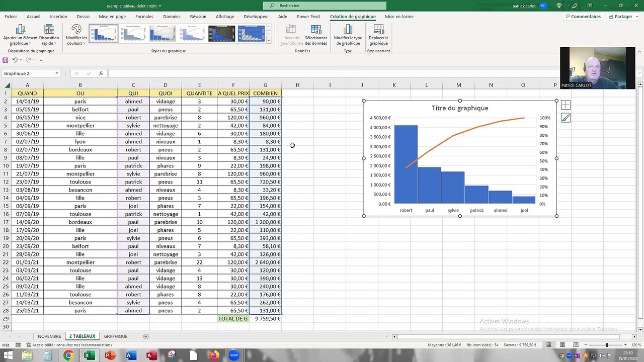Switch to the Insertion ribbon tab
This screenshot has width=644, height=362.
pos(58,17)
